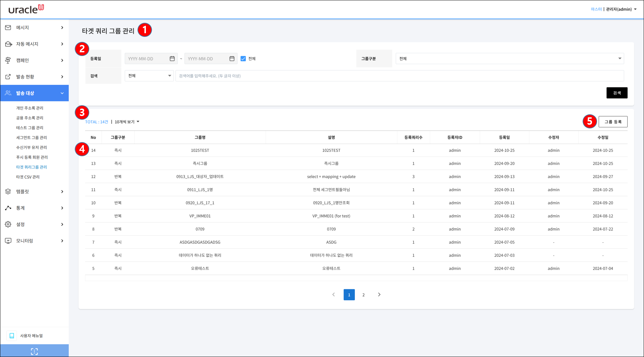Expand the 통계 menu chevron

(62, 208)
